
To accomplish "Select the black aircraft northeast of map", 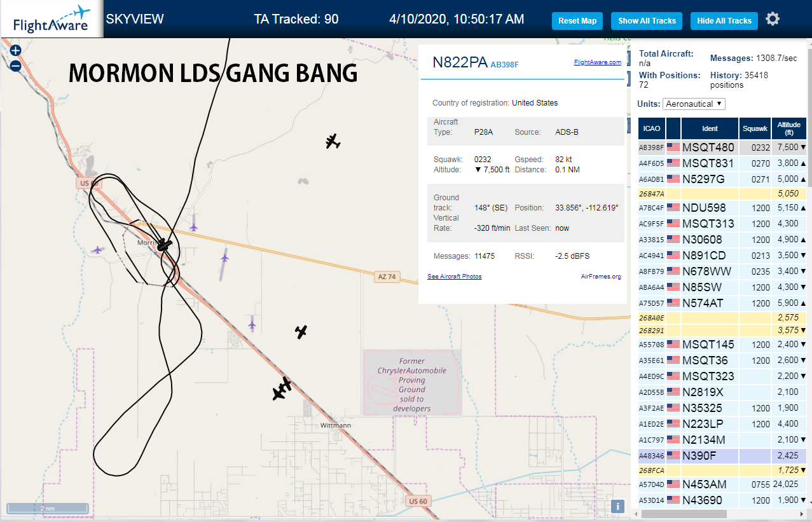I will pyautogui.click(x=333, y=142).
